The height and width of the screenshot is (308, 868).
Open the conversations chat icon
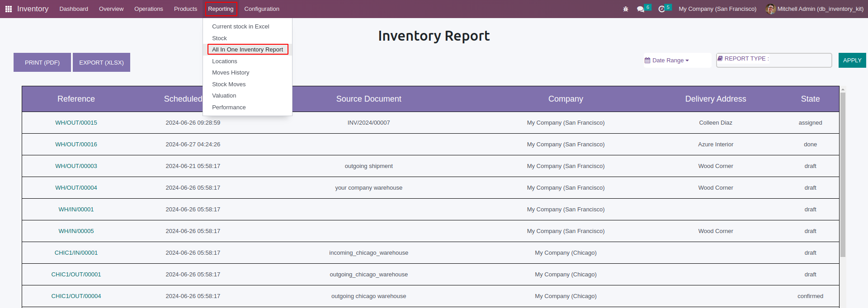tap(640, 9)
